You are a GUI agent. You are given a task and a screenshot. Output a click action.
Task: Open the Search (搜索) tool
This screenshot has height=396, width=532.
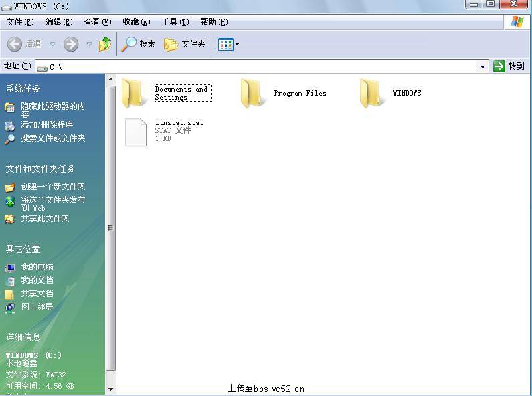pyautogui.click(x=139, y=44)
